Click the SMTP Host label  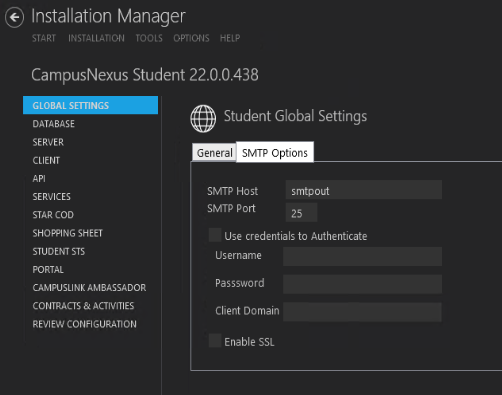pyautogui.click(x=233, y=191)
